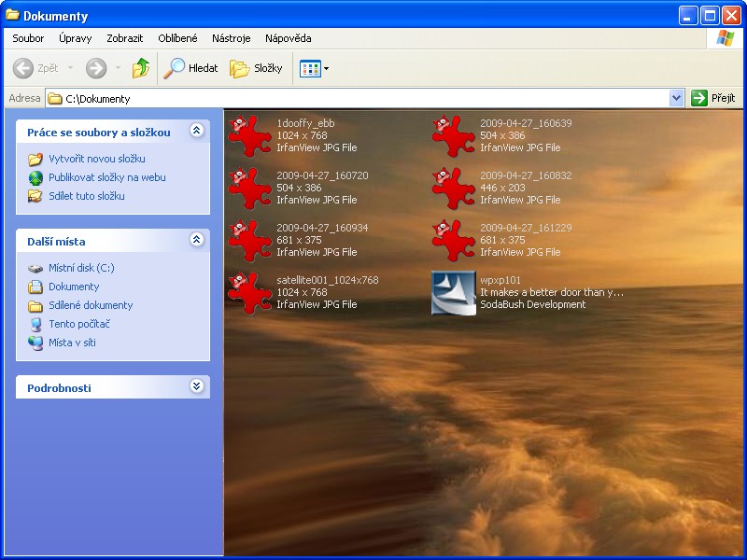This screenshot has height=560, width=747.
Task: Click the green Up folder icon
Action: point(141,68)
